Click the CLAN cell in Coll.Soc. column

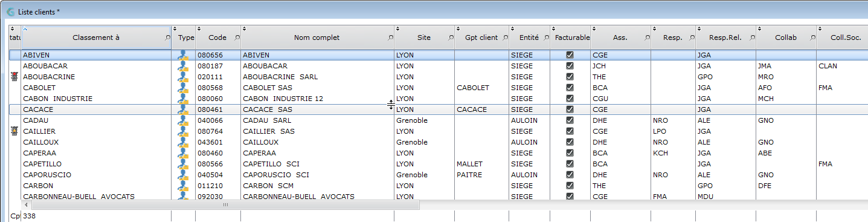pyautogui.click(x=841, y=66)
